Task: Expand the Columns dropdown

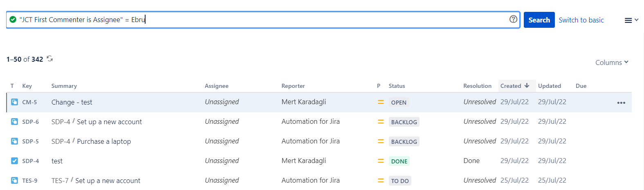Action: tap(612, 63)
